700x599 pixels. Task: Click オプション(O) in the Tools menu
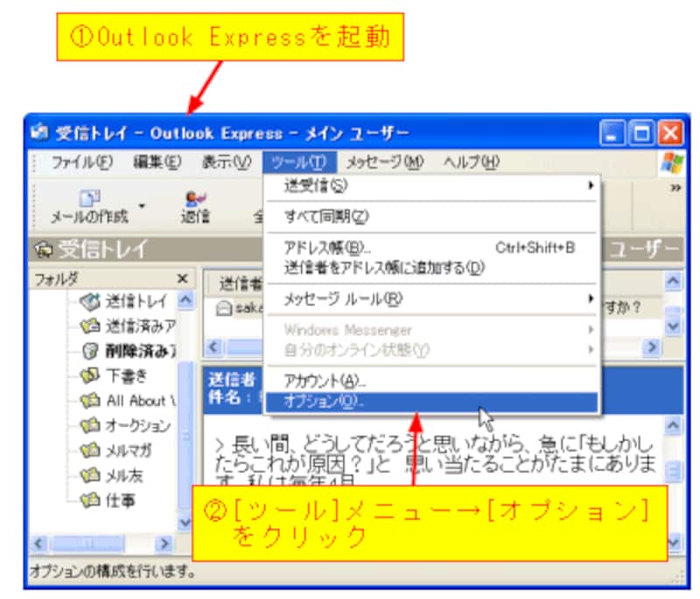(431, 402)
